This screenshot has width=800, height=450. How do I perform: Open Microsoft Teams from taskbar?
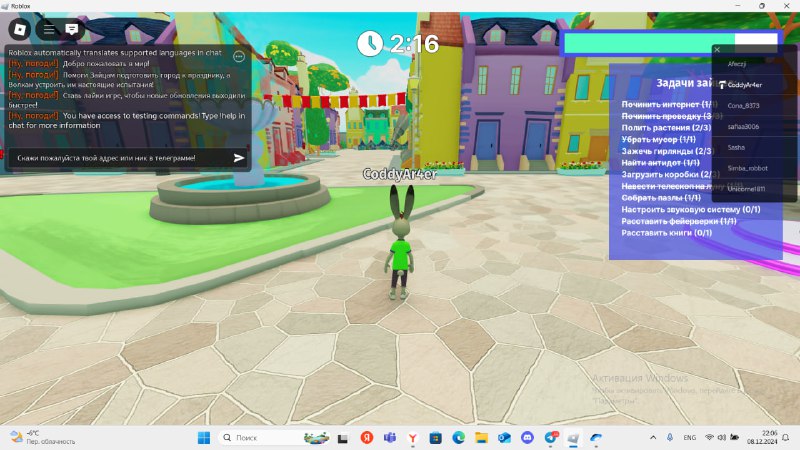click(390, 437)
